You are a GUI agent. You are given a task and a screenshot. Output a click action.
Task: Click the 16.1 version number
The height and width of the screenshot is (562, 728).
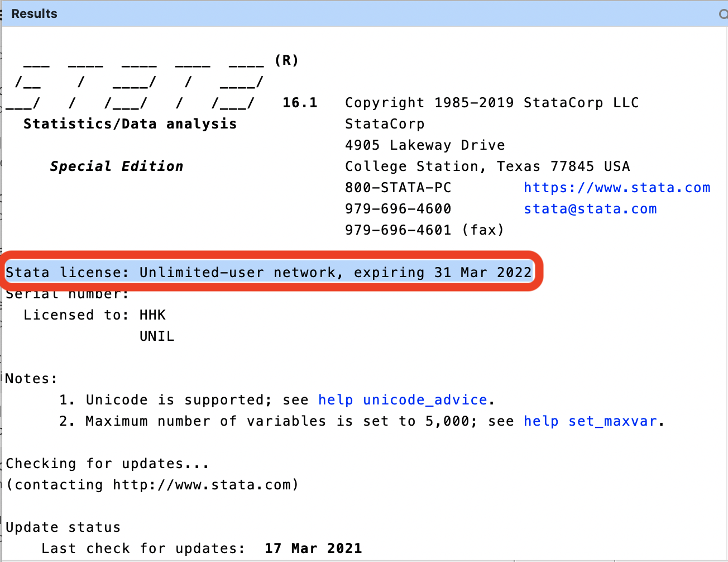(x=300, y=103)
